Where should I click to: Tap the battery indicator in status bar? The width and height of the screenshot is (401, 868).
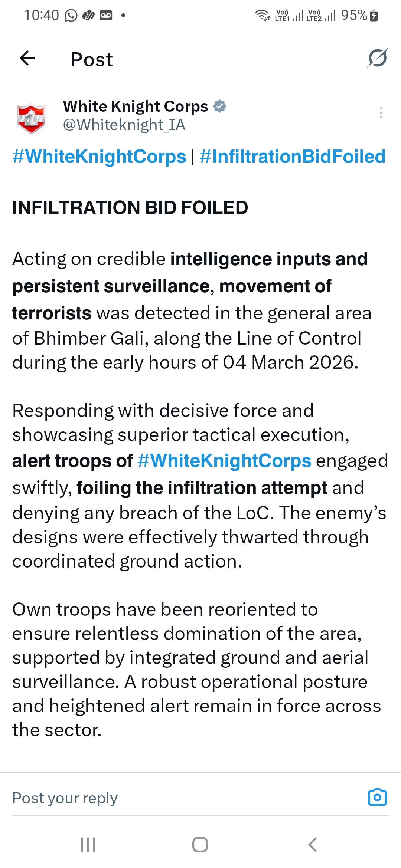(x=374, y=16)
